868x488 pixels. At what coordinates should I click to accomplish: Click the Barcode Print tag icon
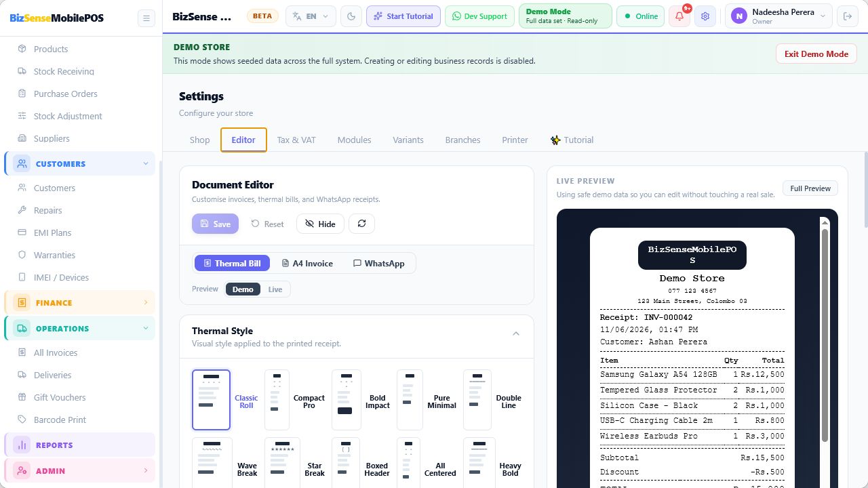click(x=22, y=420)
